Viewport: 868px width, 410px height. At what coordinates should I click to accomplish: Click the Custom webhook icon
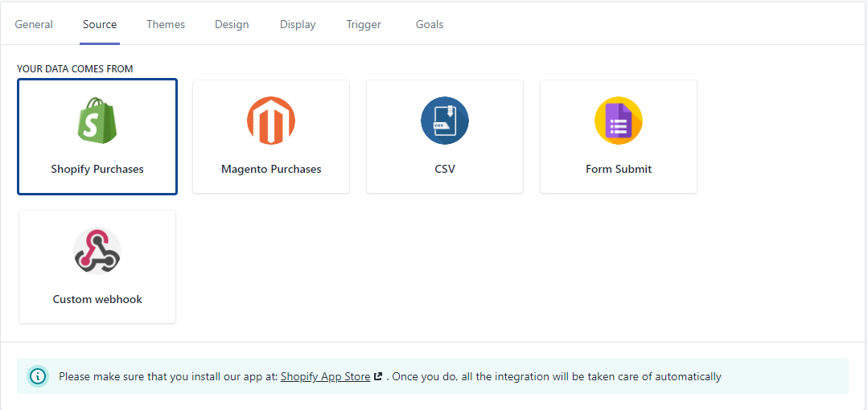[x=97, y=251]
